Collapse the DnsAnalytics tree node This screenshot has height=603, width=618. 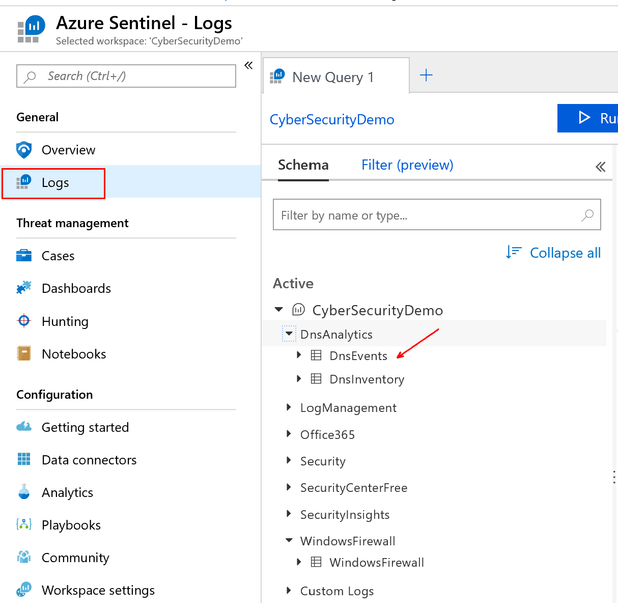[289, 334]
